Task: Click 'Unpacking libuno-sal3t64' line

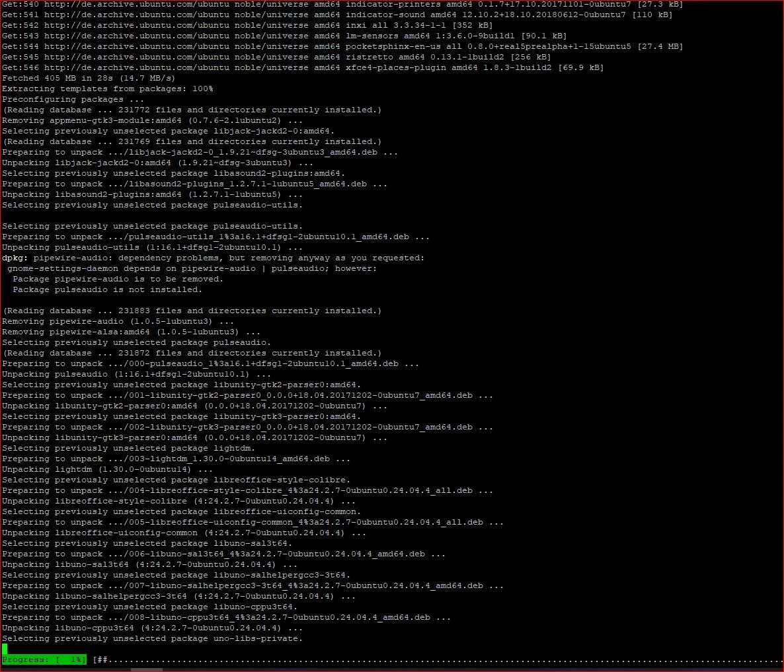Action: (149, 564)
